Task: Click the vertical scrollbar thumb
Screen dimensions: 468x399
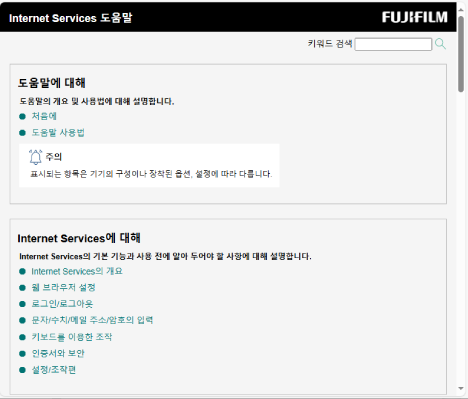Action: 461,53
